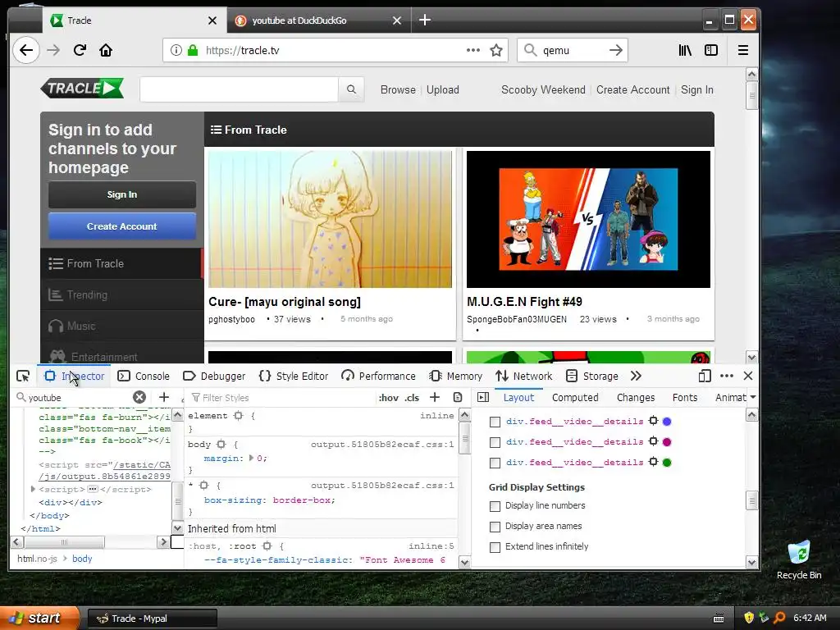
Task: Toggle second div.feed__video__details grid checkbox
Action: click(x=495, y=442)
